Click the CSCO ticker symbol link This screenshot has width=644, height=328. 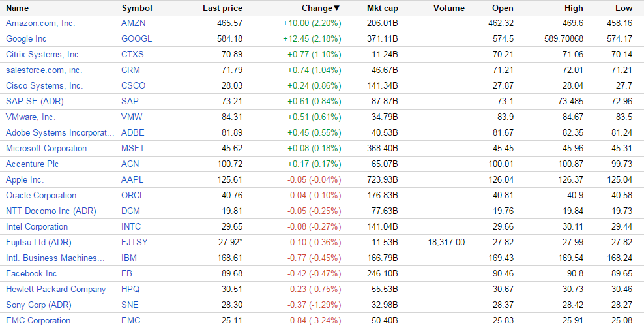pyautogui.click(x=134, y=85)
